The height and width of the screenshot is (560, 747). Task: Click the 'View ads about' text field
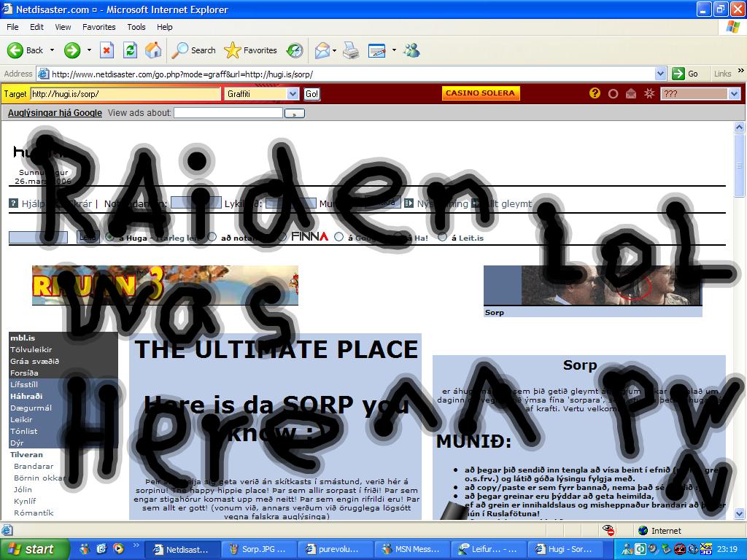pyautogui.click(x=228, y=113)
